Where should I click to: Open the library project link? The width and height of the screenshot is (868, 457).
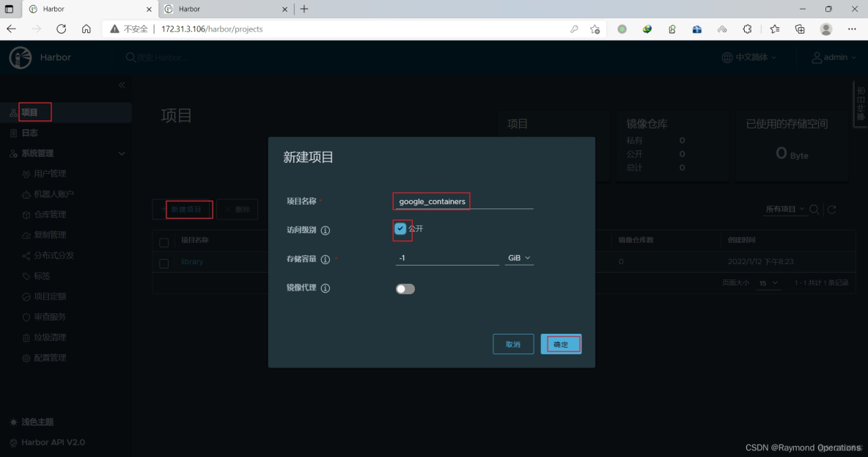tap(192, 262)
